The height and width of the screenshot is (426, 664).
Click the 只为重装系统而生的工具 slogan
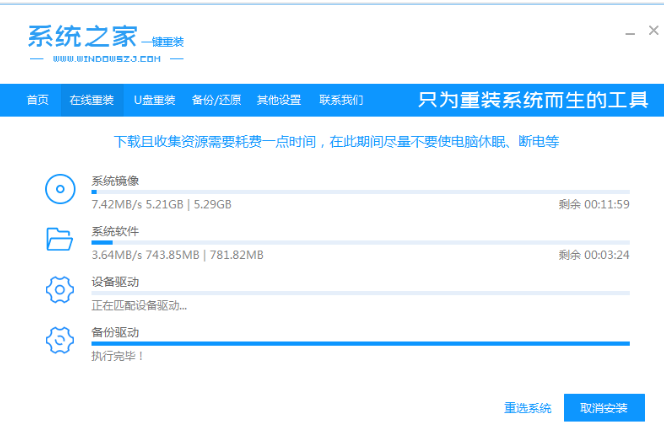(x=533, y=100)
